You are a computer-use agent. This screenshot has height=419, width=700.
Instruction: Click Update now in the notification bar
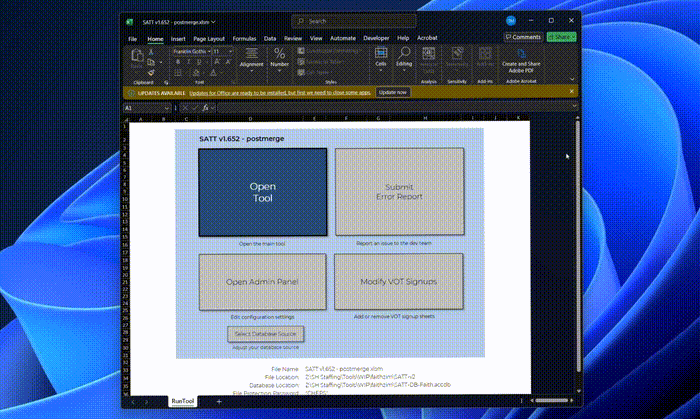tap(392, 91)
